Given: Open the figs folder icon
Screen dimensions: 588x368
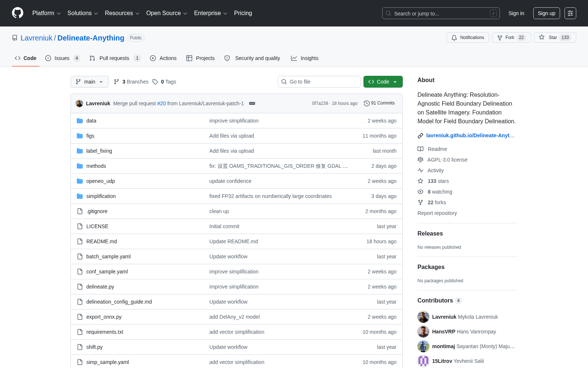Looking at the screenshot, I should (80, 136).
